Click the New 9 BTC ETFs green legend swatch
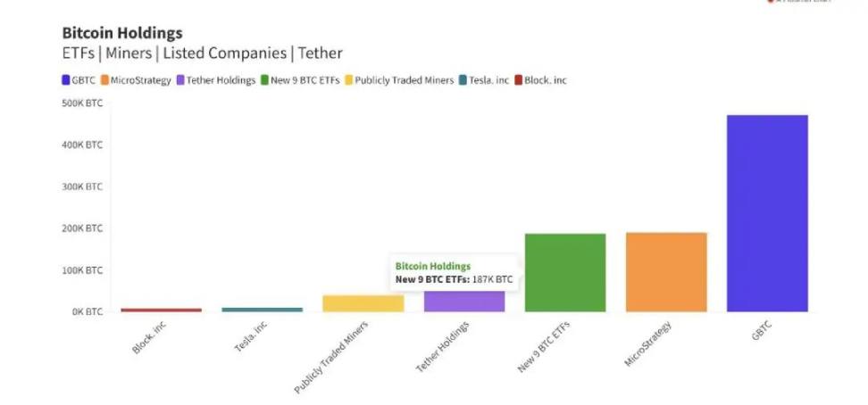The width and height of the screenshot is (868, 405). click(264, 80)
